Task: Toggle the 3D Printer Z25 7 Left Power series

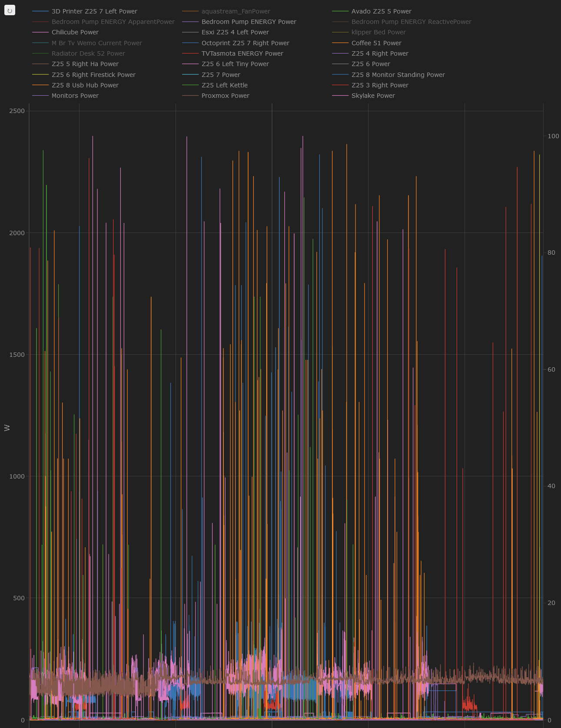Action: coord(94,11)
